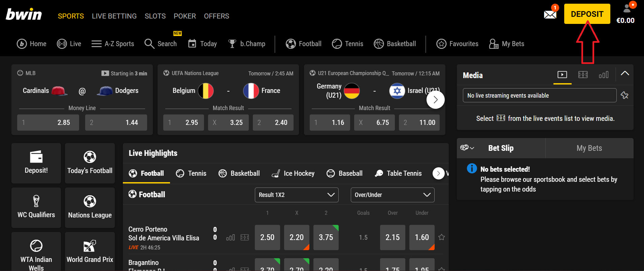
Task: Open b.Champ trophy link
Action: [247, 44]
